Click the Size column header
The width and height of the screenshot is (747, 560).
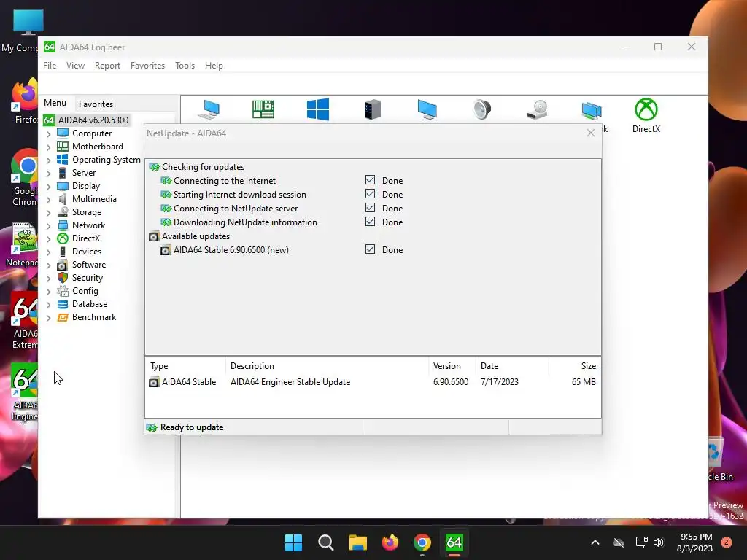[575, 366]
